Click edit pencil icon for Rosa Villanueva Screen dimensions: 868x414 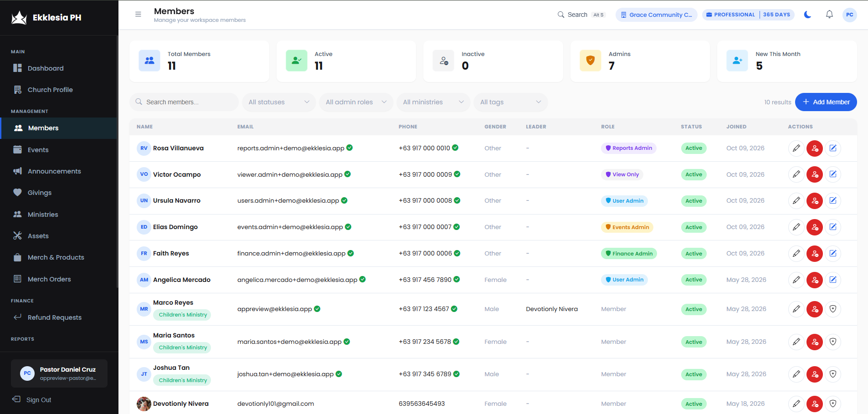tap(796, 148)
